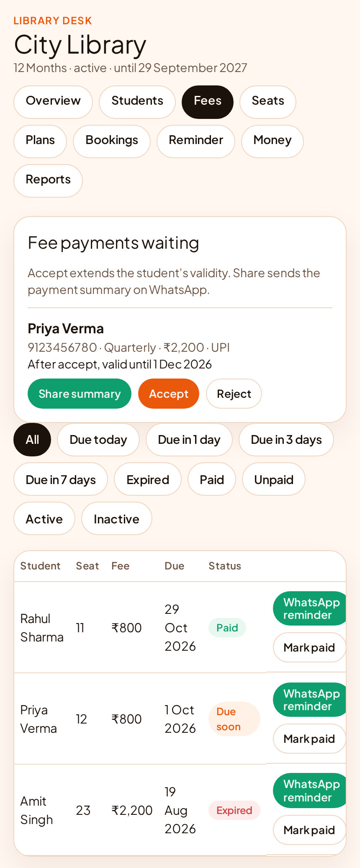This screenshot has width=360, height=868.
Task: Open the Money tab
Action: coord(273,141)
